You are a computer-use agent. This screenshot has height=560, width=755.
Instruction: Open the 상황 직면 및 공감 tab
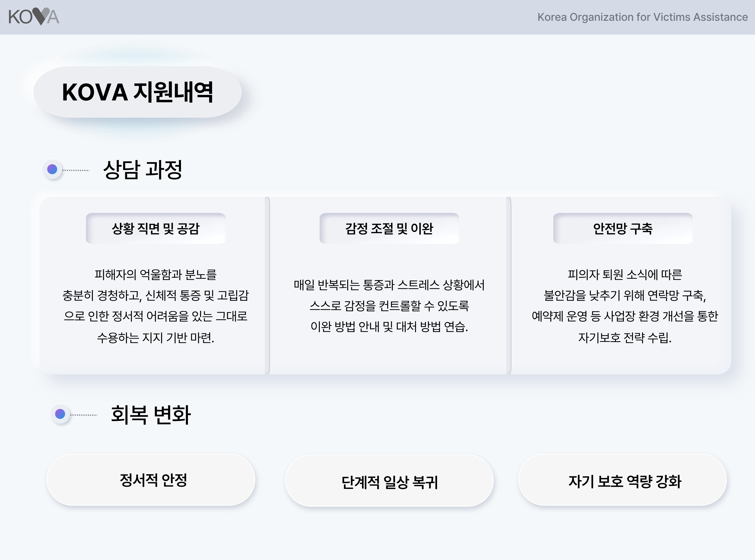click(x=156, y=228)
